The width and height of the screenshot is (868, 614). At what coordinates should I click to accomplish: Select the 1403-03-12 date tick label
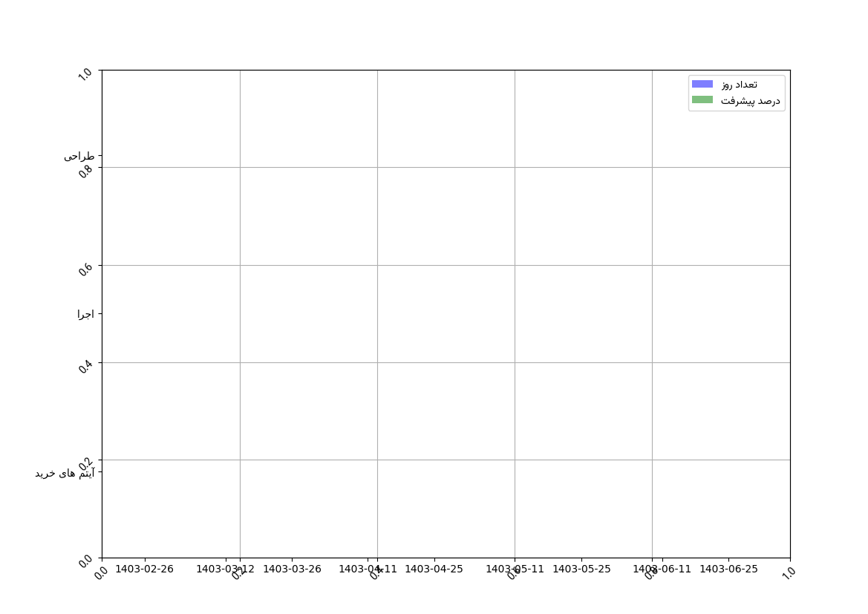tap(225, 569)
